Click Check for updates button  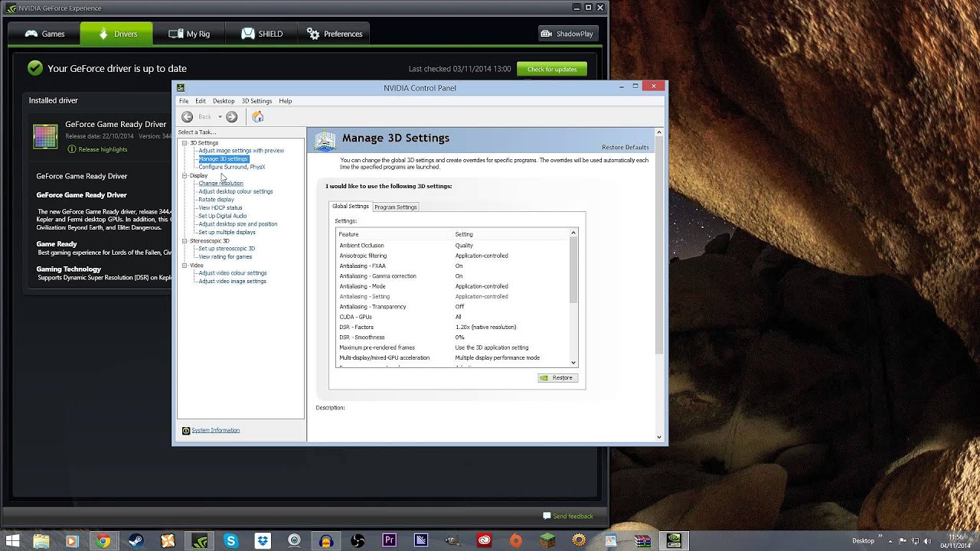tap(552, 69)
